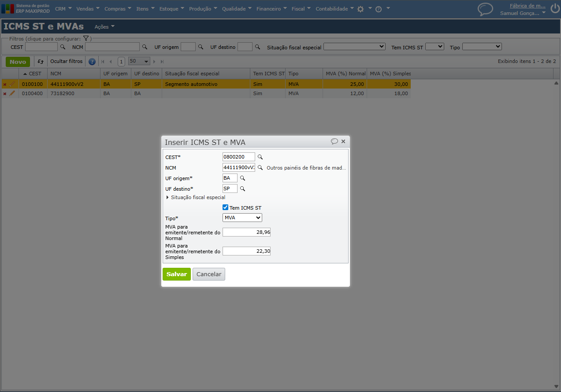Go to last page of grid
The image size is (561, 392).
coord(162,62)
